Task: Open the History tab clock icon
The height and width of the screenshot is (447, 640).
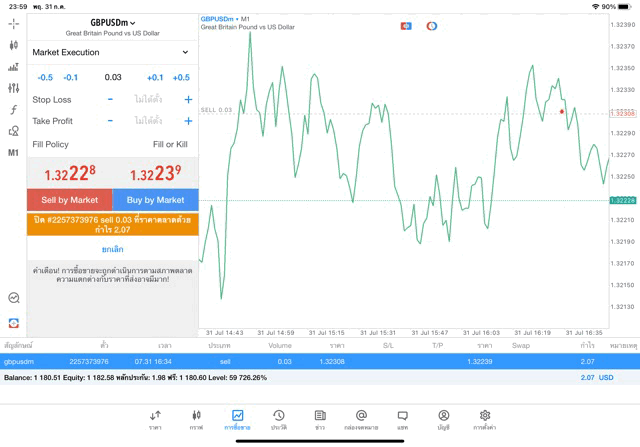Action: click(278, 419)
